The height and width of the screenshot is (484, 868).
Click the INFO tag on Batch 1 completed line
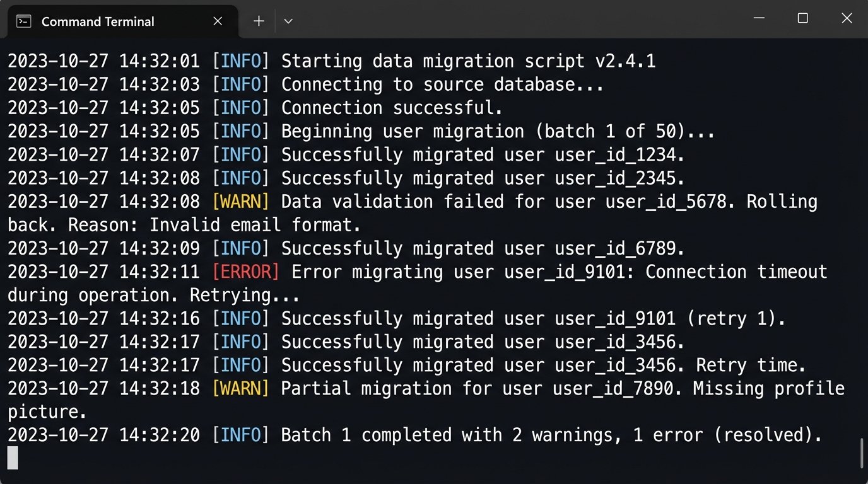click(x=240, y=435)
